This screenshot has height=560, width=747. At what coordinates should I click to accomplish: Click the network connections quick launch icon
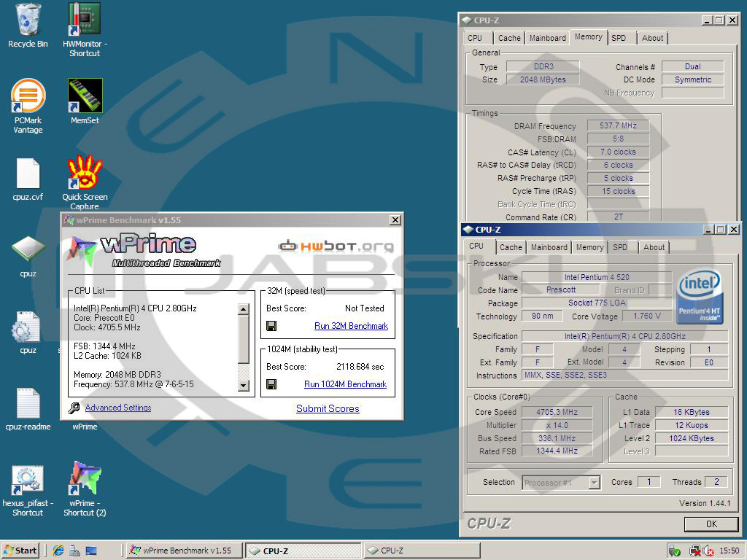(74, 551)
